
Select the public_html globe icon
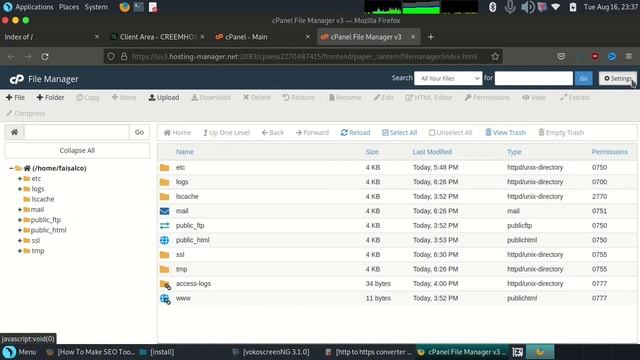[164, 240]
